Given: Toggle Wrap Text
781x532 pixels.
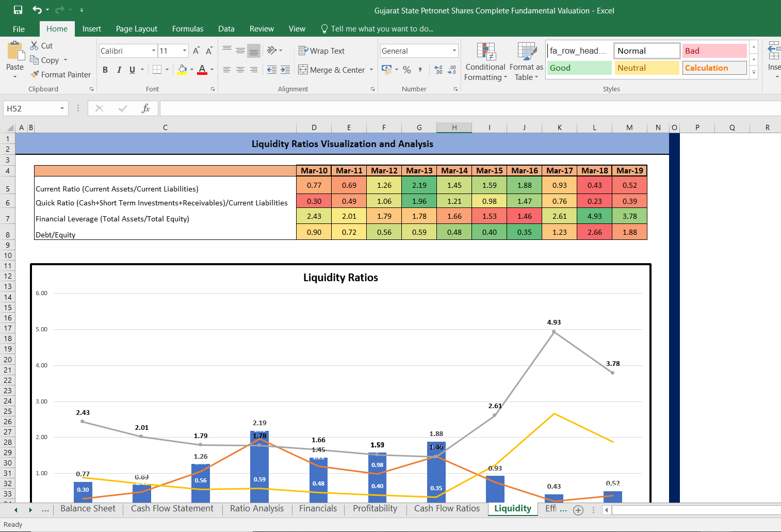Looking at the screenshot, I should tap(321, 51).
